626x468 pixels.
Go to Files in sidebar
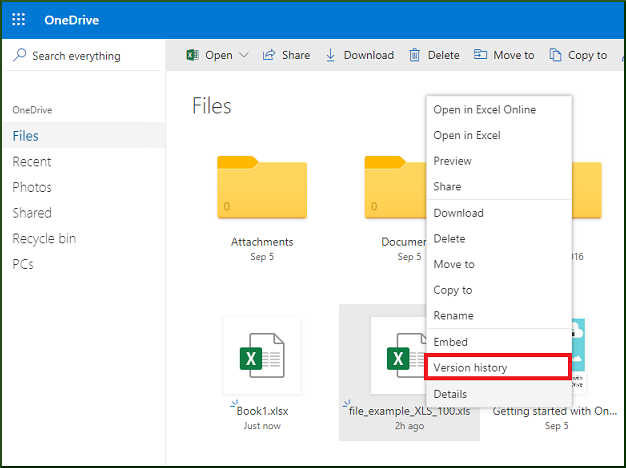[x=84, y=135]
